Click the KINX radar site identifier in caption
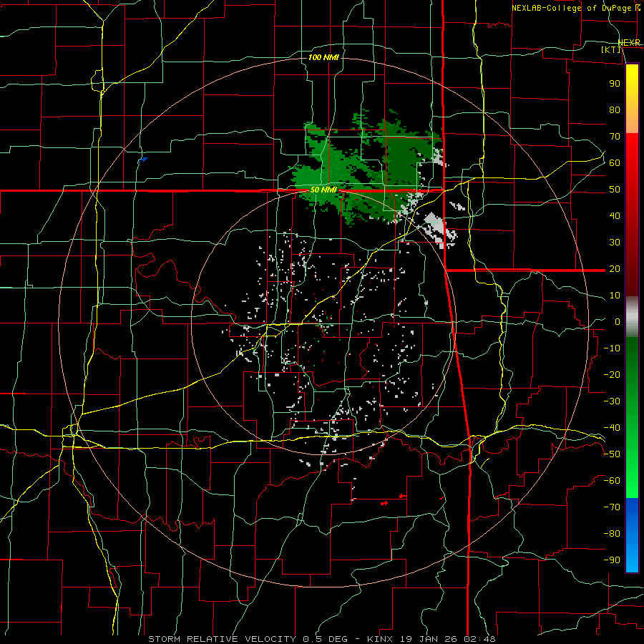 click(379, 639)
